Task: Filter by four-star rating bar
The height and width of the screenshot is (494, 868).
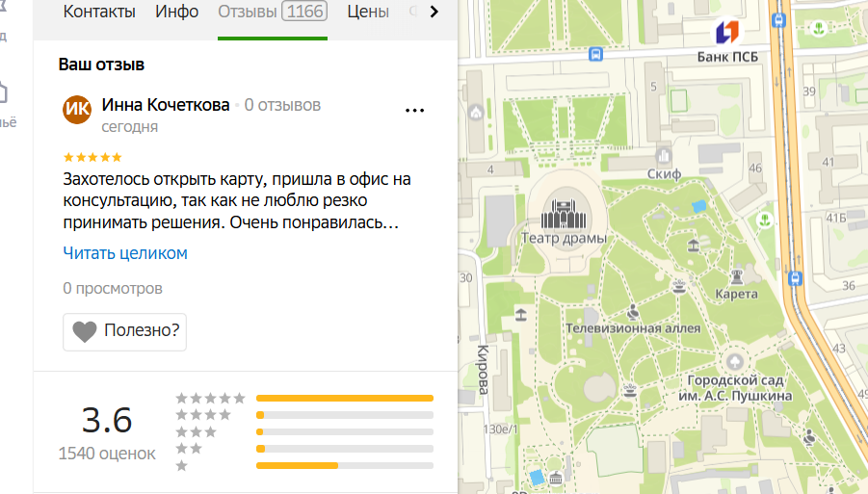Action: (x=344, y=415)
